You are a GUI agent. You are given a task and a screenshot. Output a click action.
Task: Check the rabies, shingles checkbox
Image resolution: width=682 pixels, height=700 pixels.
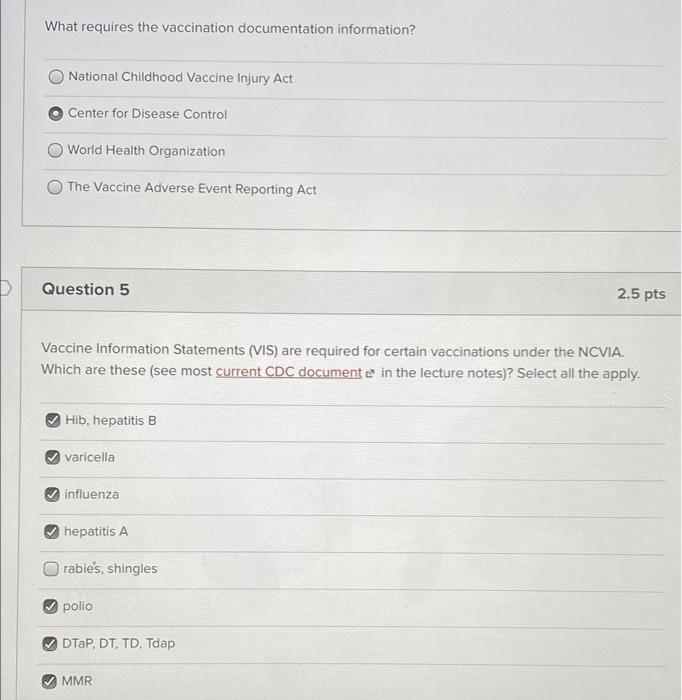pyautogui.click(x=51, y=569)
